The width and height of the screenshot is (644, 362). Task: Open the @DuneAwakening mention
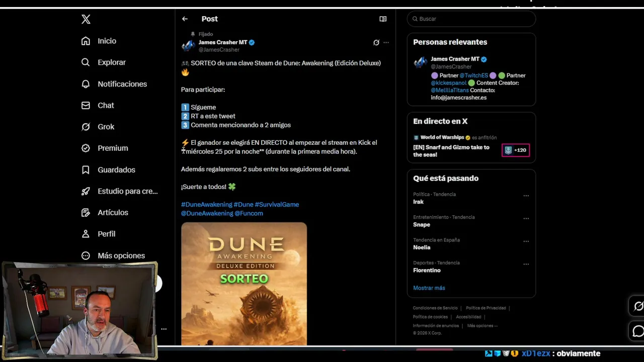(207, 213)
